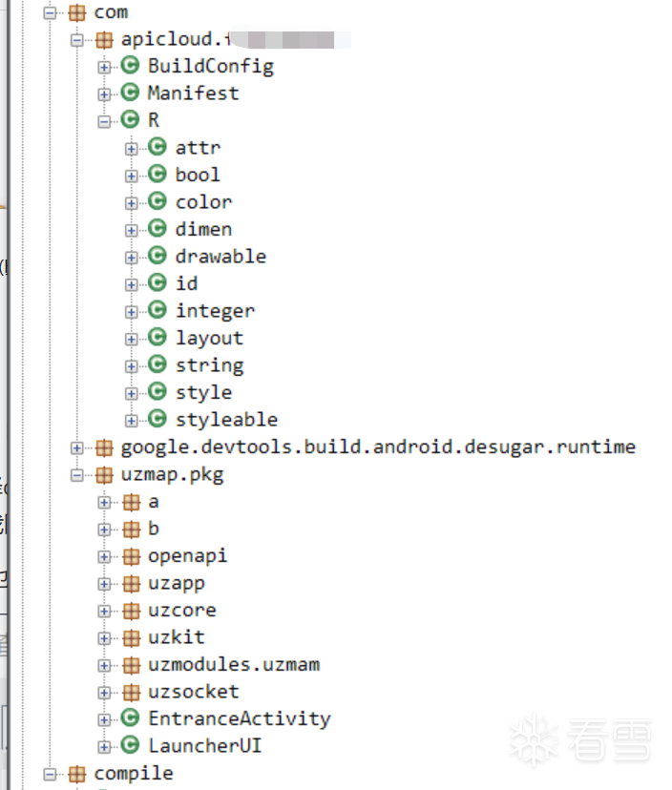Image resolution: width=672 pixels, height=790 pixels.
Task: Collapse the uzmap.pkg package
Action: pyautogui.click(x=77, y=475)
